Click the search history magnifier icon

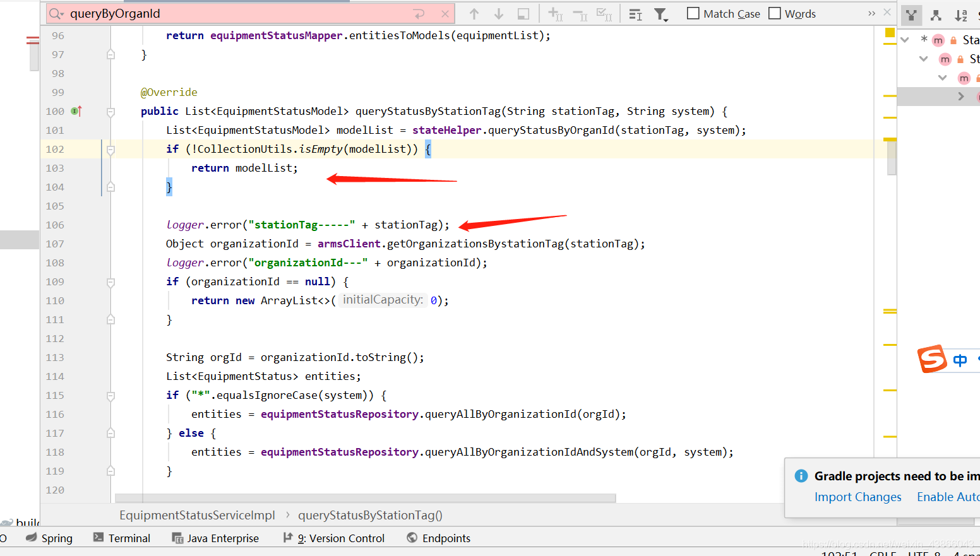pyautogui.click(x=56, y=14)
